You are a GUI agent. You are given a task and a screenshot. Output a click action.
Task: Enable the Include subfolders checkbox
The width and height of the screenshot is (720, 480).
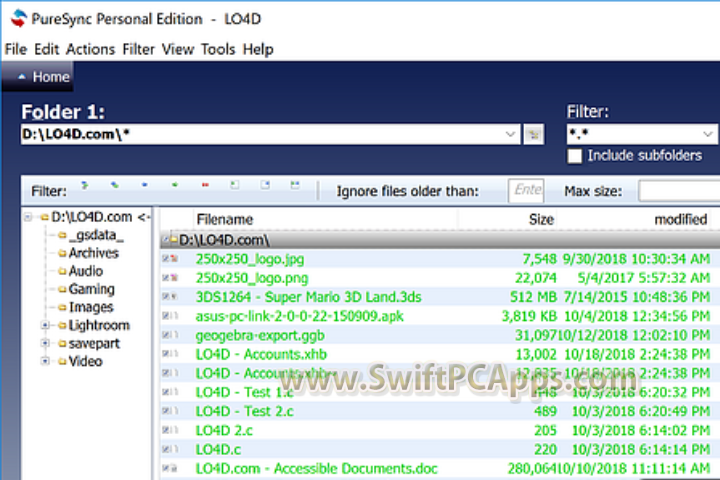(574, 156)
